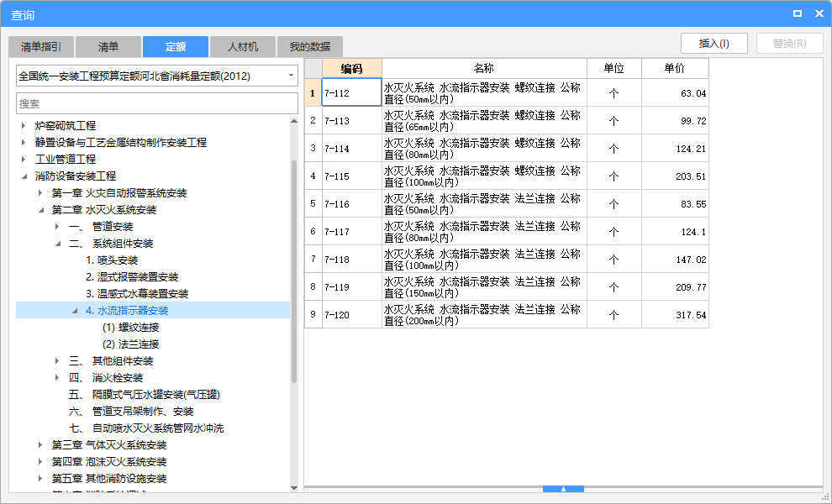Click price value 317.54
The width and height of the screenshot is (832, 504).
pos(691,315)
